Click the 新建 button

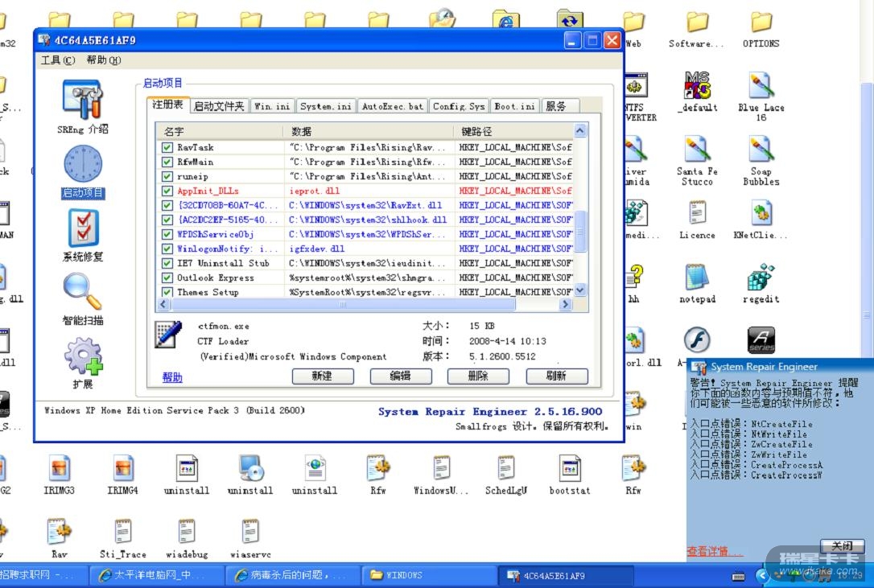pos(323,376)
